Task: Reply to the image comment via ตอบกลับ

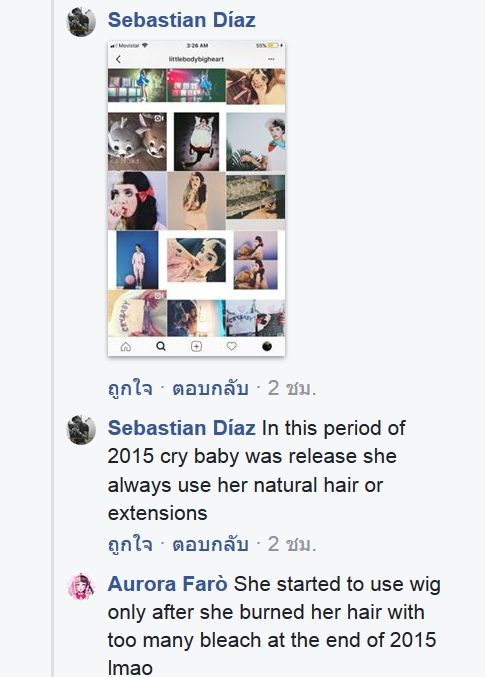Action: click(x=210, y=388)
